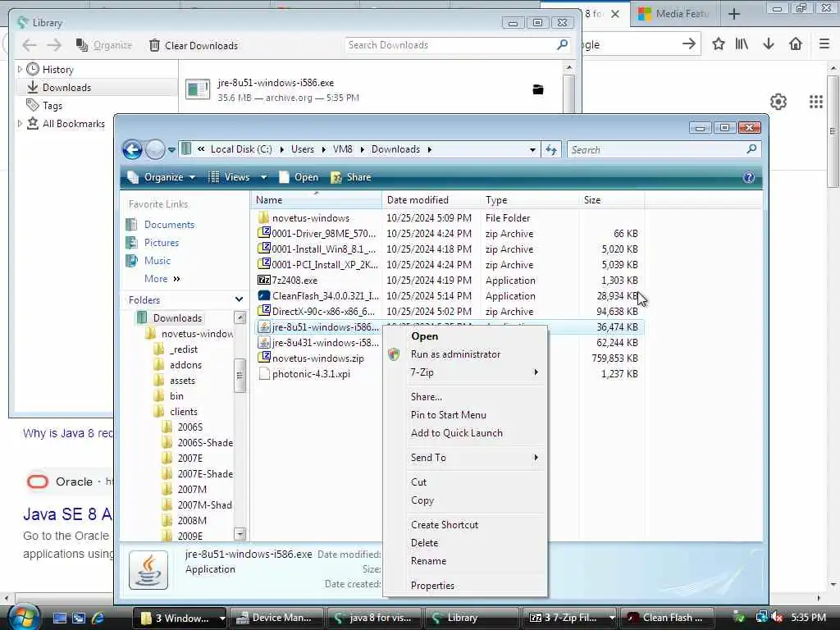This screenshot has width=840, height=630.
Task: Open the Organize menu in Explorer toolbar
Action: [162, 177]
